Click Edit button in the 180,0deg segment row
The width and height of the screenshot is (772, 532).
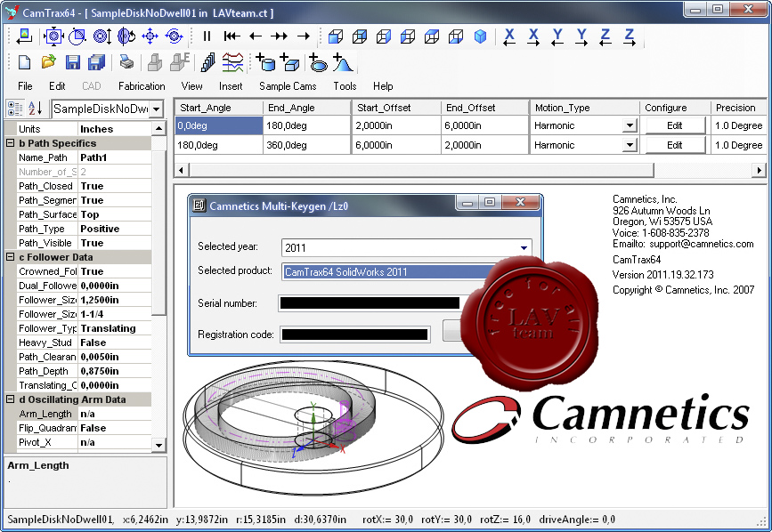[x=675, y=145]
